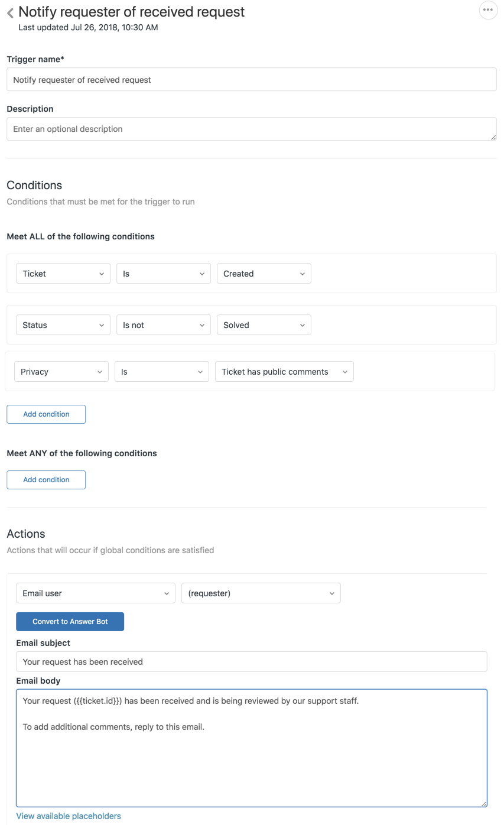Click Add condition under Meet ALL conditions

click(x=45, y=414)
